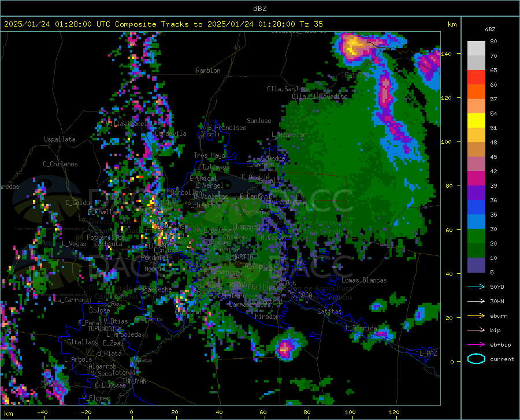Select the bright yellow swatch above 51 dBZ
This screenshot has height=420, width=520.
click(x=476, y=120)
